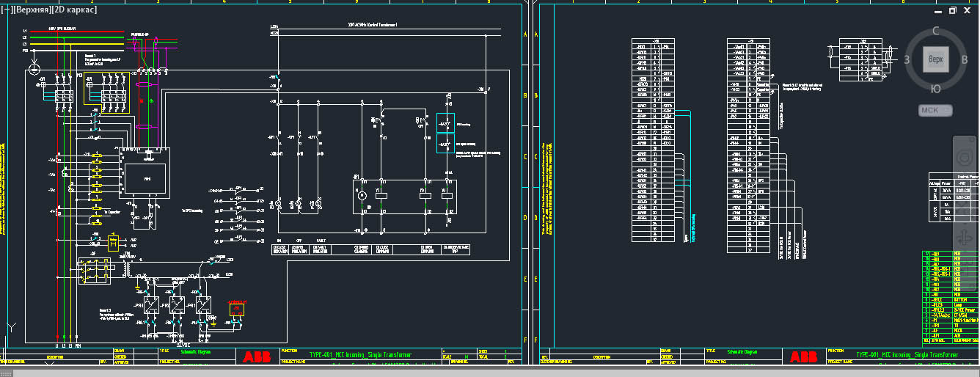Open the [Верхняя] view controls menu

(32, 10)
